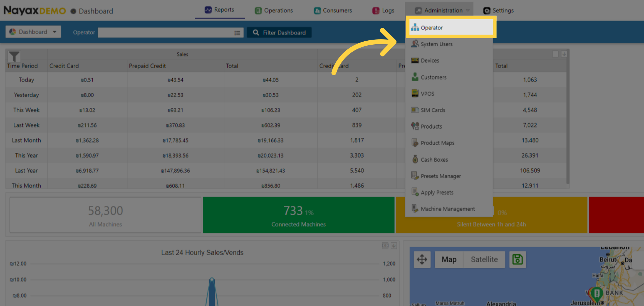Select Cash Boxes menu entry
Image resolution: width=644 pixels, height=306 pixels.
[x=449, y=160]
